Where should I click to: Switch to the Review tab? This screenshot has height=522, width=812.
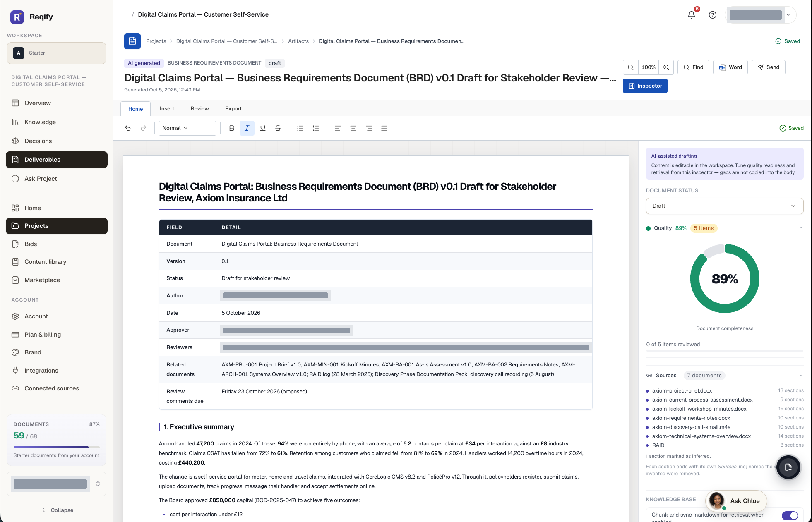[x=199, y=109]
